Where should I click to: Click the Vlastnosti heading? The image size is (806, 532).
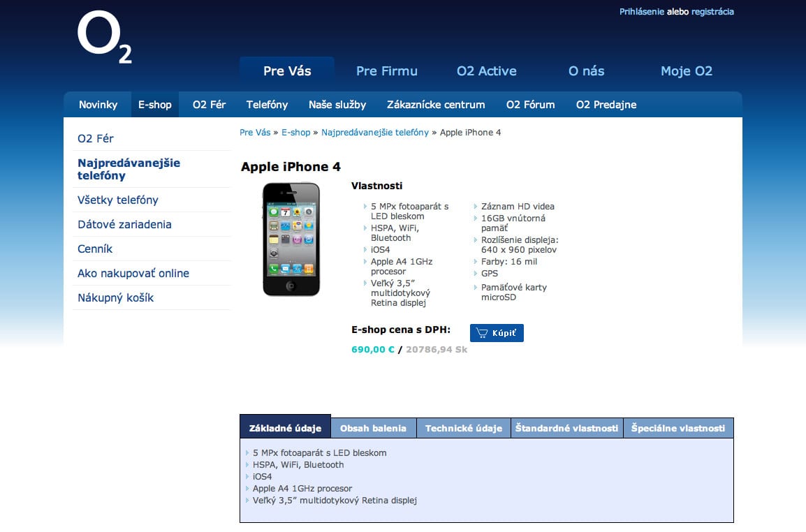[376, 186]
